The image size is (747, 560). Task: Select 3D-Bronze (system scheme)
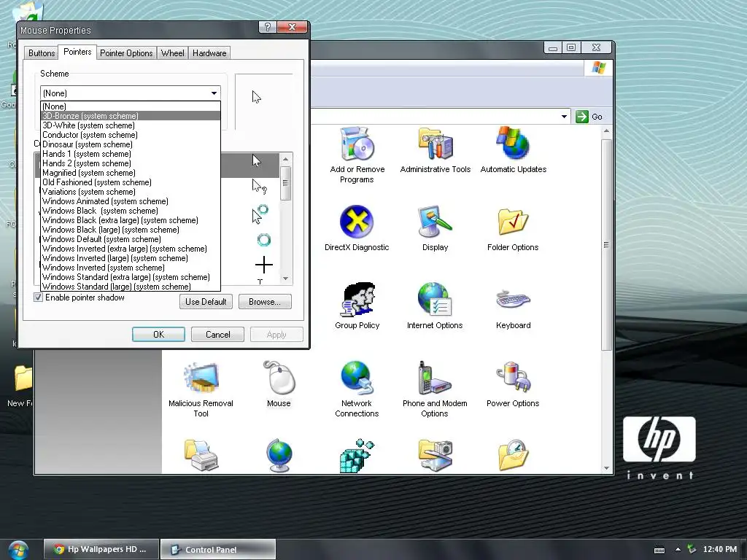pyautogui.click(x=131, y=116)
